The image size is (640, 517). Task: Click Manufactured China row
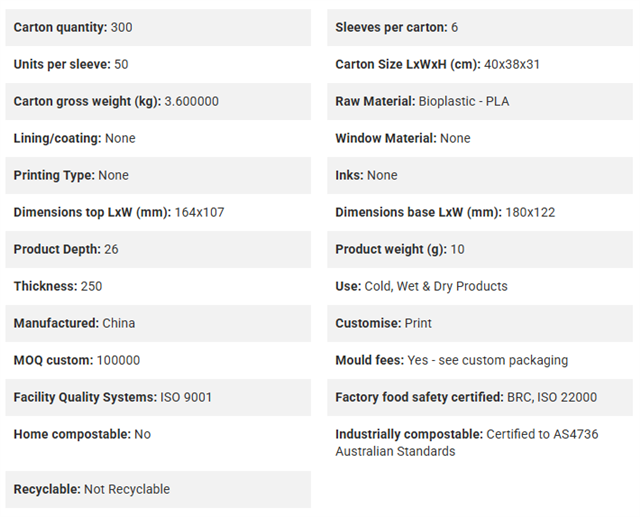pos(158,323)
